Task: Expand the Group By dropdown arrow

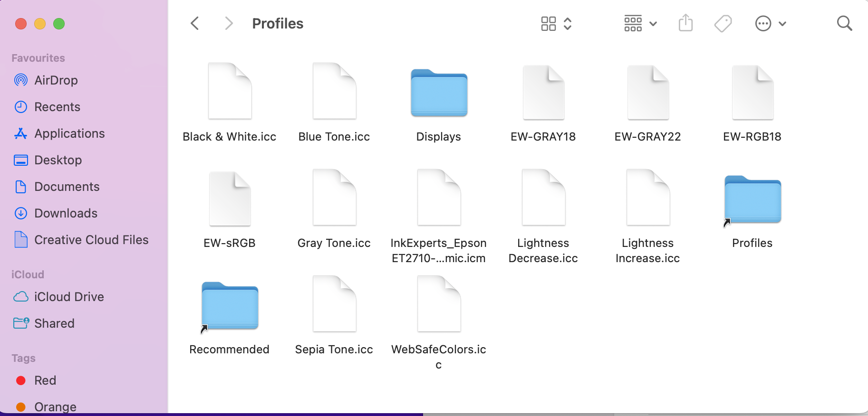Action: (x=653, y=24)
